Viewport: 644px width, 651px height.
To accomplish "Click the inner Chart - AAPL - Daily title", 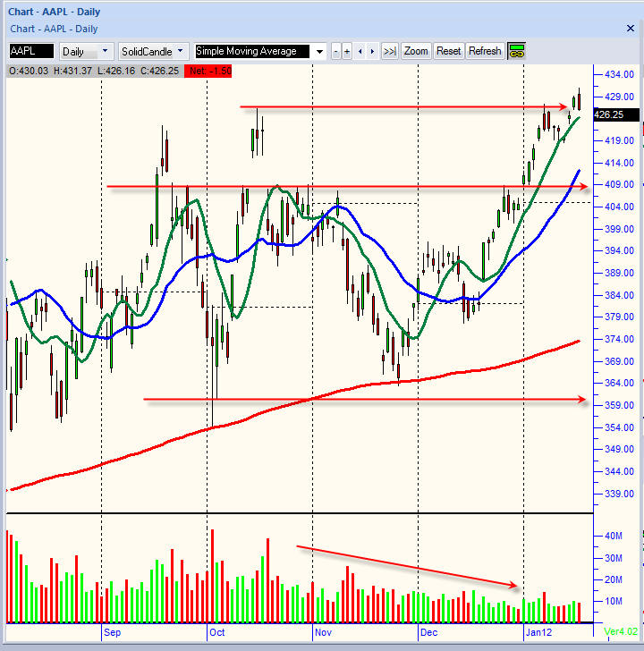I will coord(54,29).
